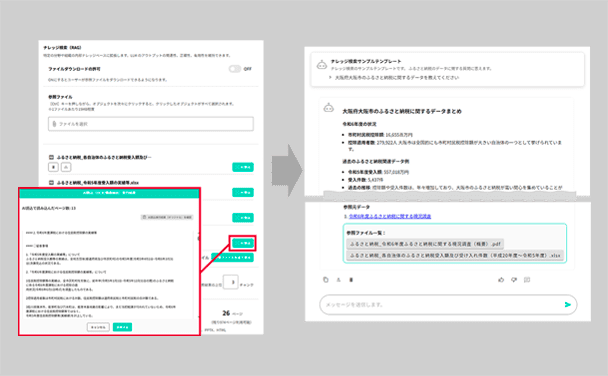
Task: Click the teal confirm button in preview dialog
Action: pos(123,327)
